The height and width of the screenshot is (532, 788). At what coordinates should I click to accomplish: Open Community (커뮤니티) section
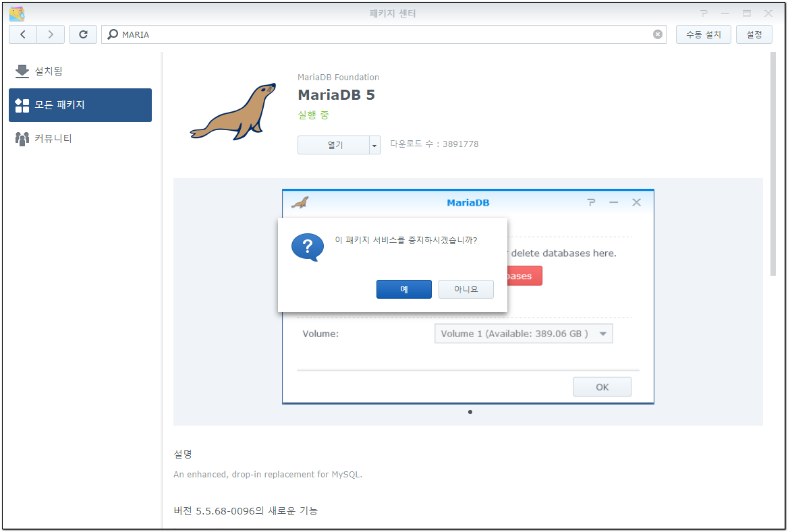click(x=80, y=139)
